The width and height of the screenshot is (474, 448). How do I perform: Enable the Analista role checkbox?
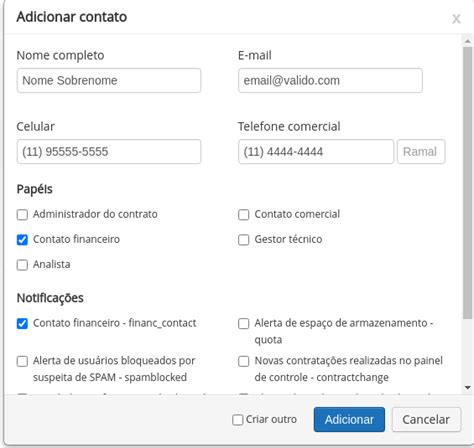pyautogui.click(x=22, y=265)
